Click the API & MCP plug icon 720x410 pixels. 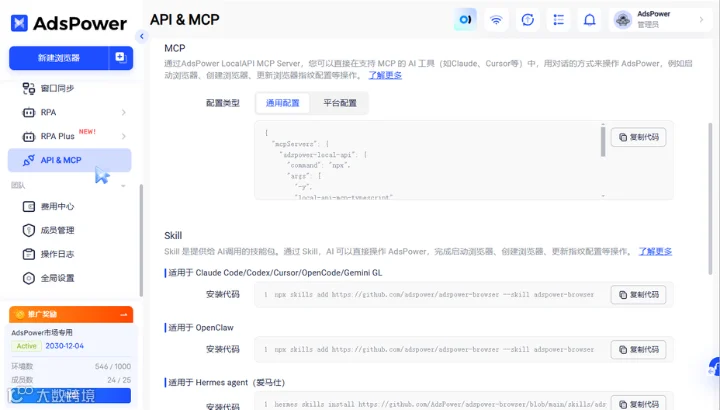(28, 160)
